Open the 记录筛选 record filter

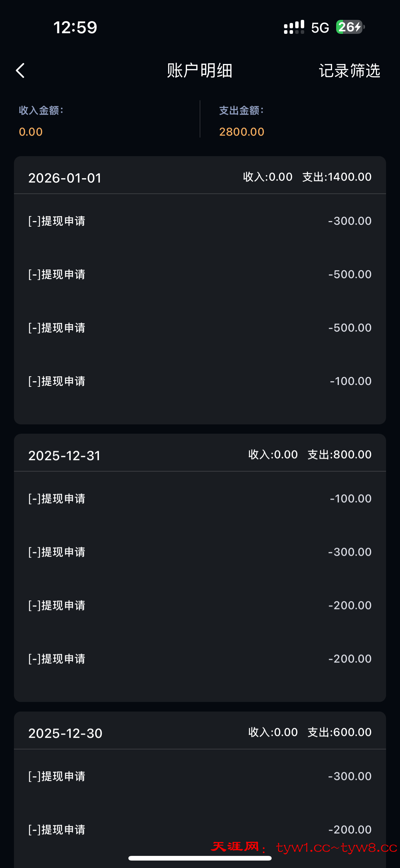pyautogui.click(x=349, y=71)
